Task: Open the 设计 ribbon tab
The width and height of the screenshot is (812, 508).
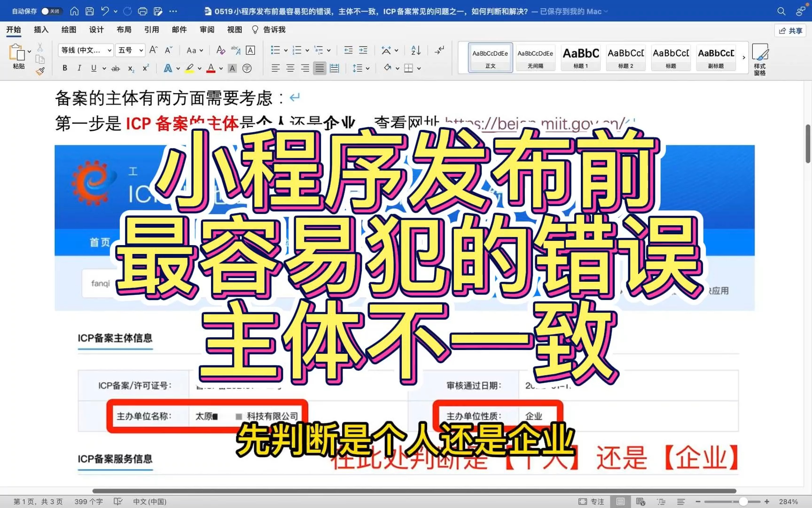Action: coord(96,30)
